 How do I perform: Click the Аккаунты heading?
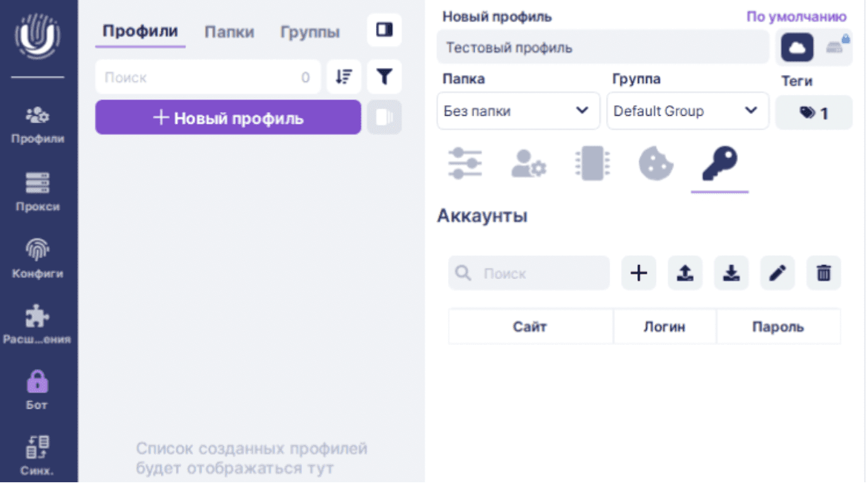coord(482,215)
